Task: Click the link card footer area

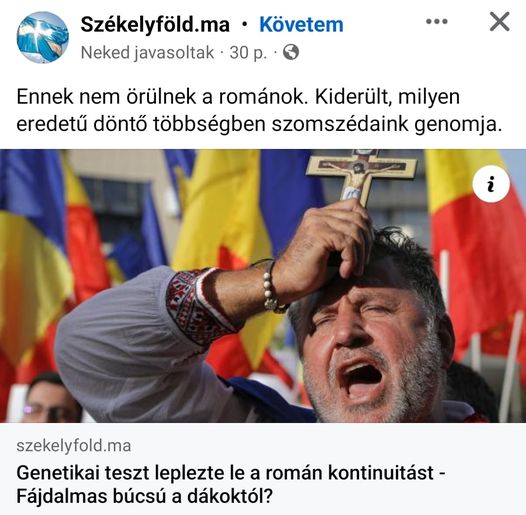Action: click(x=263, y=469)
